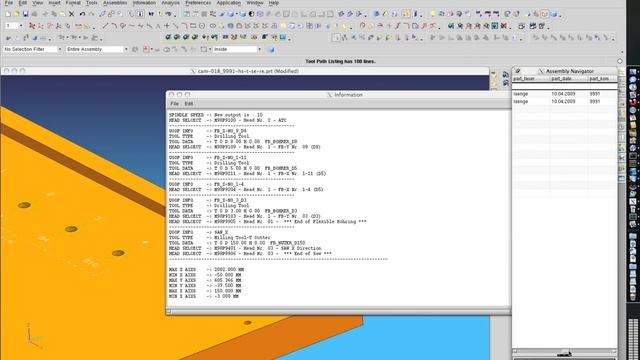Click the round button at the status bar's right end
The width and height of the screenshot is (640, 360).
coord(620,61)
